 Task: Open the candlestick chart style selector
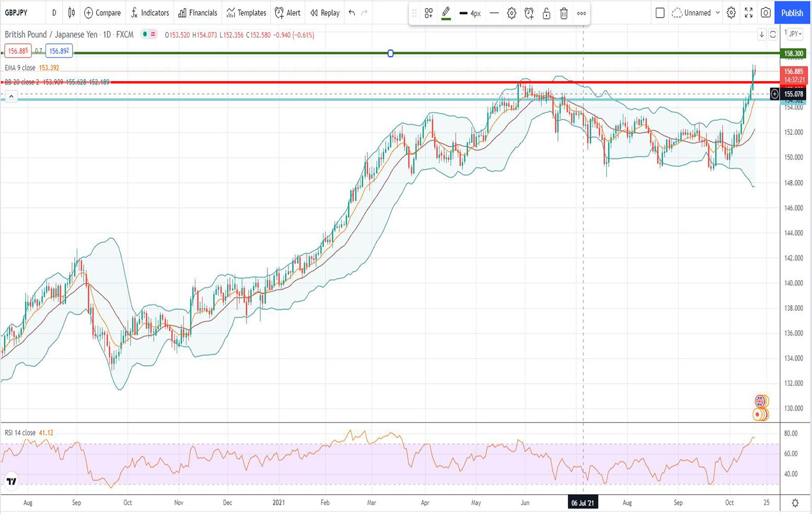(x=72, y=13)
